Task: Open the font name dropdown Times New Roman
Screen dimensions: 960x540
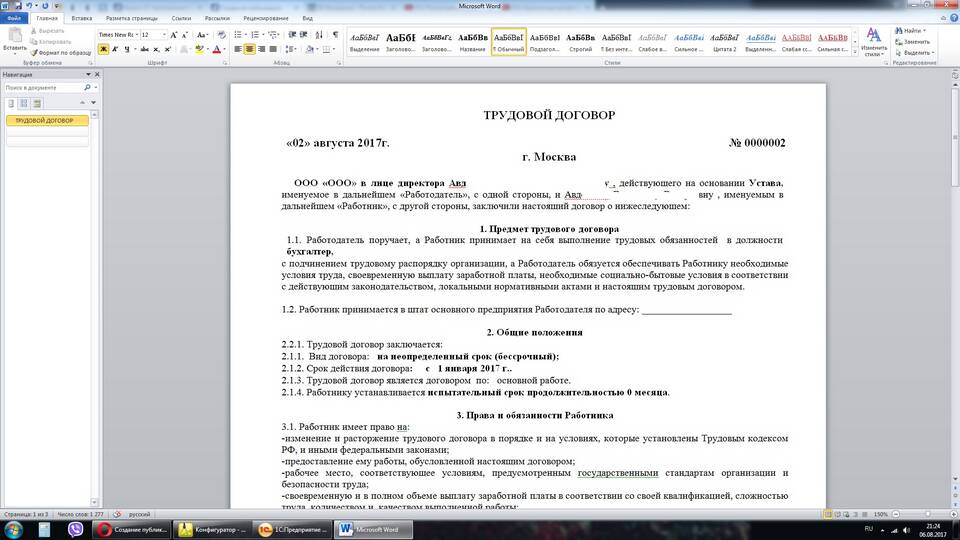Action: coord(137,35)
